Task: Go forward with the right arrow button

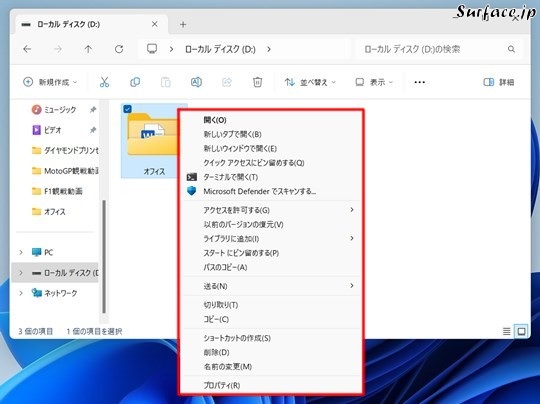Action: coord(58,49)
